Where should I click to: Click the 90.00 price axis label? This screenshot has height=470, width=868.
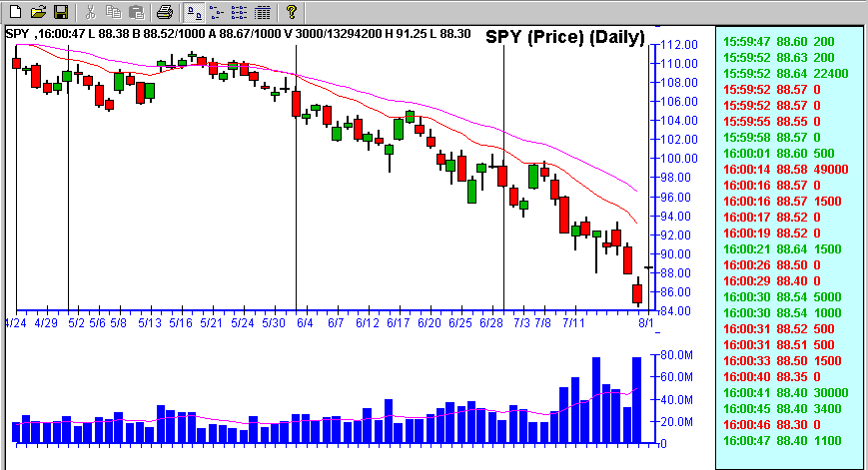pyautogui.click(x=676, y=254)
